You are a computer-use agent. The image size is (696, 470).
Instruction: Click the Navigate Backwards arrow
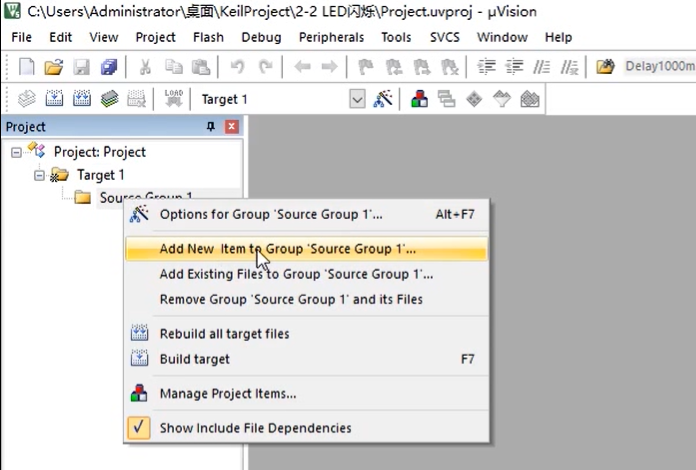click(302, 67)
